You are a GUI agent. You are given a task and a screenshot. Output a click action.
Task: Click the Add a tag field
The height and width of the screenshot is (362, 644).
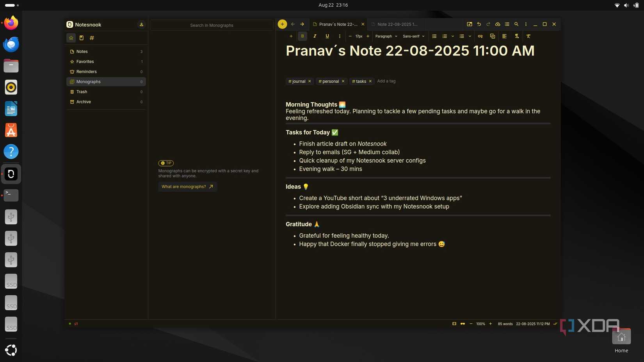386,81
